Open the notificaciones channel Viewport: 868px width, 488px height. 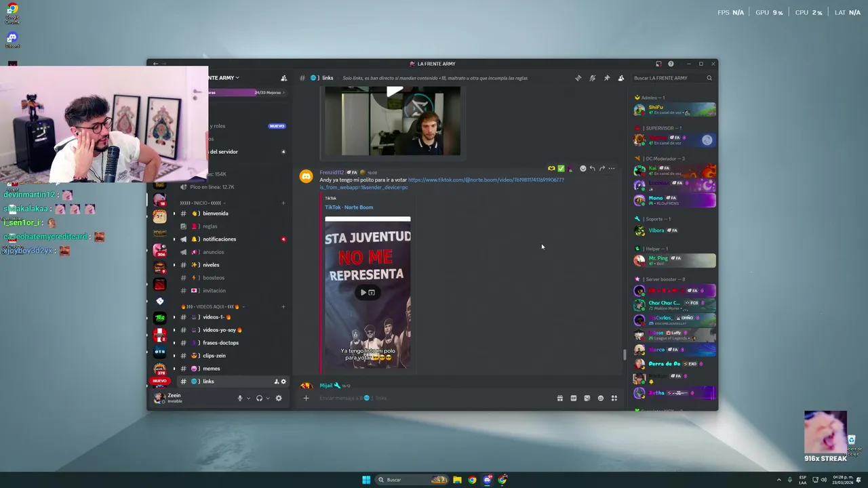click(x=233, y=239)
